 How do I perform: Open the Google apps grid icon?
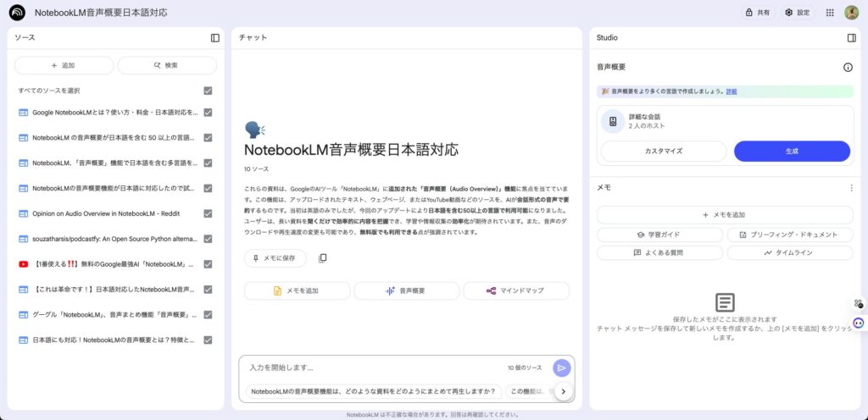pyautogui.click(x=830, y=13)
